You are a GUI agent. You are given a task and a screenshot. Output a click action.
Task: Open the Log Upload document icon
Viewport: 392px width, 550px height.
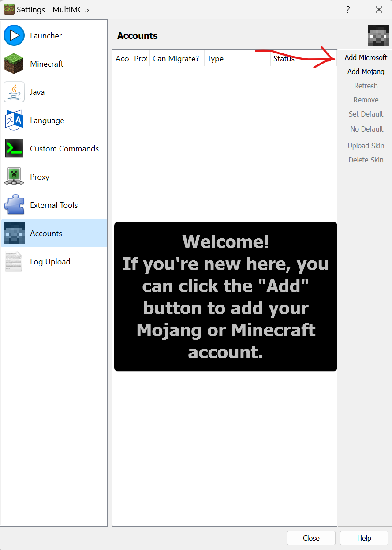pos(14,262)
